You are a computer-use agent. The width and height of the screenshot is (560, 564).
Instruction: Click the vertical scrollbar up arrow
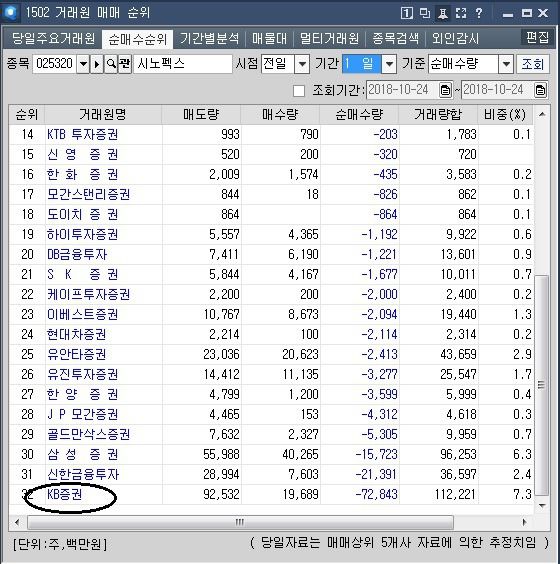pyautogui.click(x=542, y=114)
